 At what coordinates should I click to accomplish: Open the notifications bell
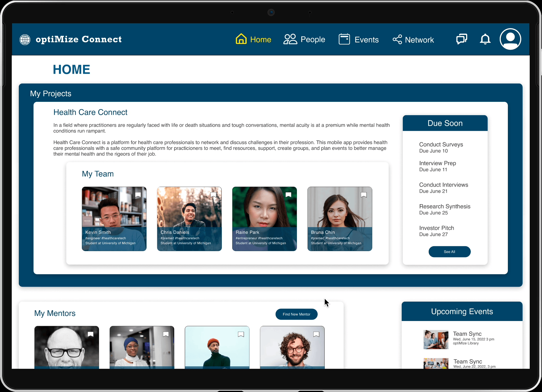point(485,39)
